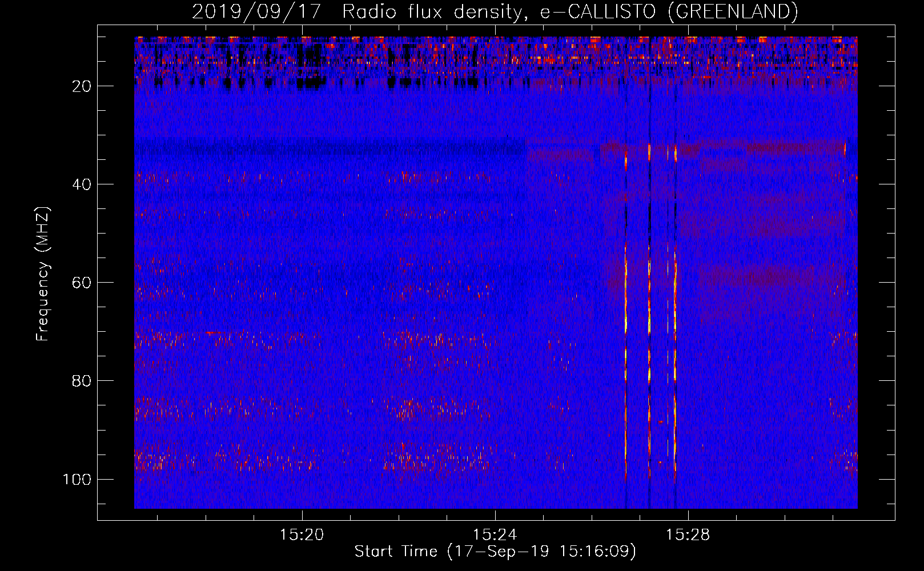Click the 15:24 time tick label
The width and height of the screenshot is (924, 571).
pyautogui.click(x=495, y=535)
